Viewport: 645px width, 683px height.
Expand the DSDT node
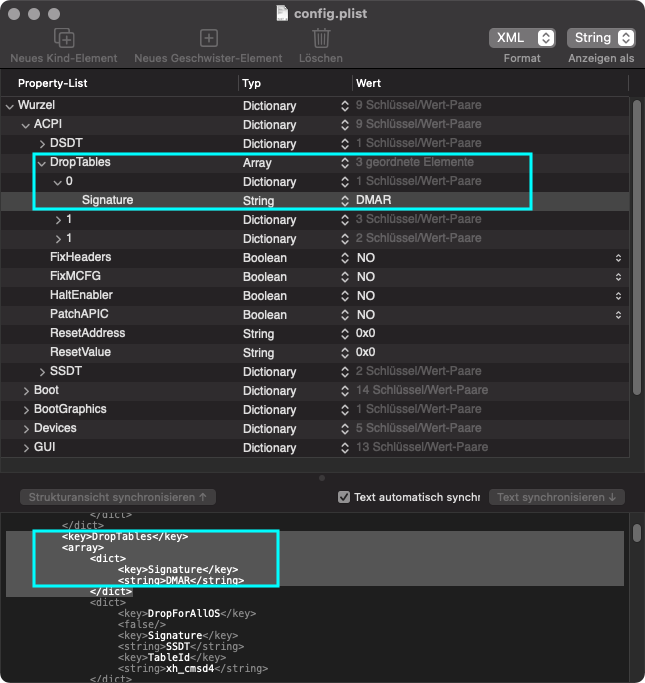point(42,144)
